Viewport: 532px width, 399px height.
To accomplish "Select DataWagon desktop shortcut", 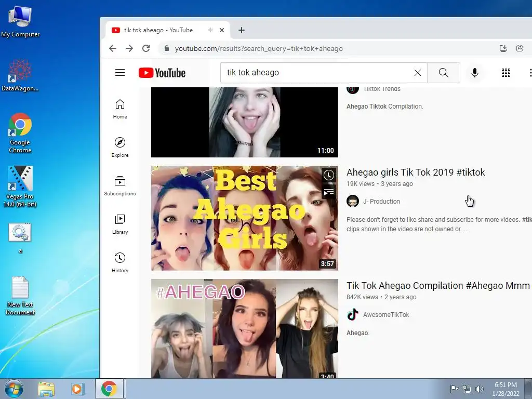I will click(x=20, y=75).
